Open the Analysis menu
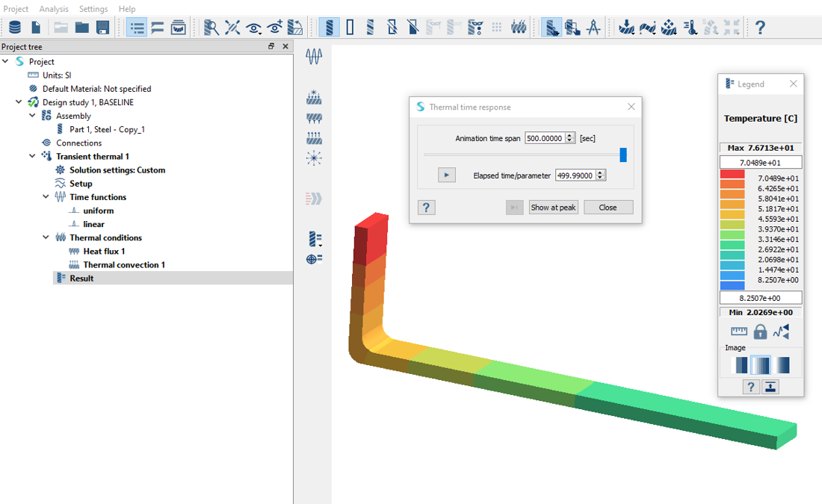The height and width of the screenshot is (504, 822). pos(53,8)
